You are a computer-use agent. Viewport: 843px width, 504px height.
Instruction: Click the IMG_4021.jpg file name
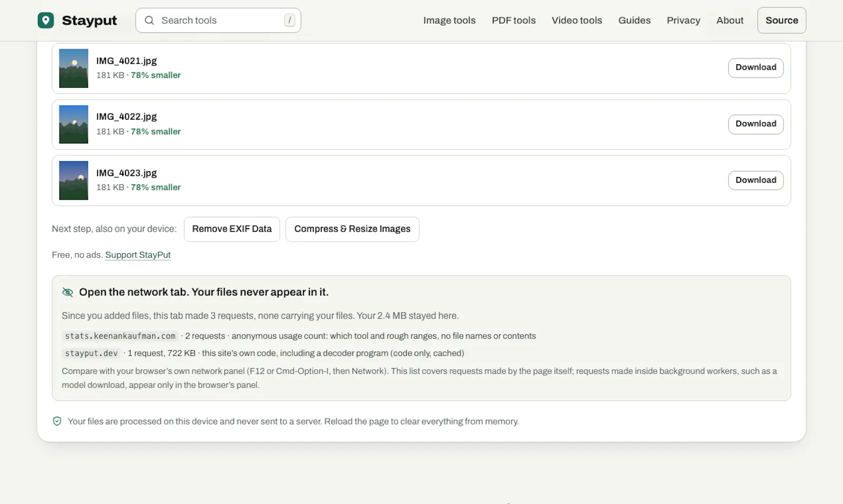pyautogui.click(x=126, y=61)
